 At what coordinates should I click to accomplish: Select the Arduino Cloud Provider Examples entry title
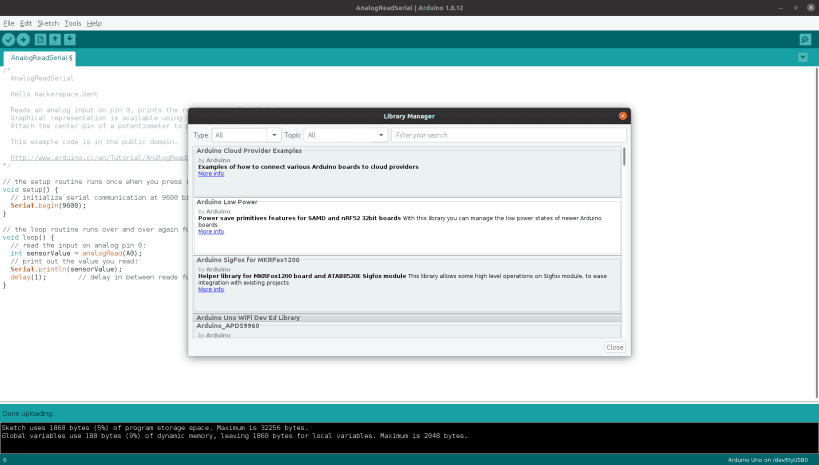(x=249, y=151)
